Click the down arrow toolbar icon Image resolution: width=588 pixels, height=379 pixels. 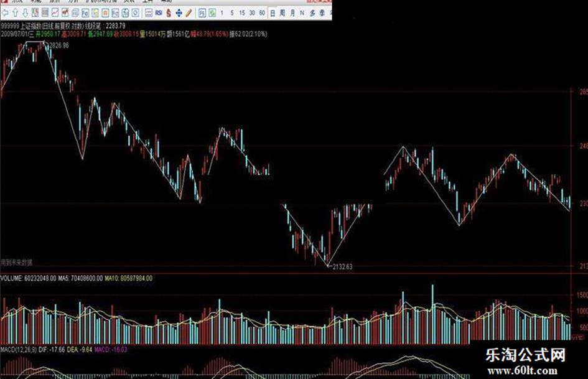click(25, 13)
